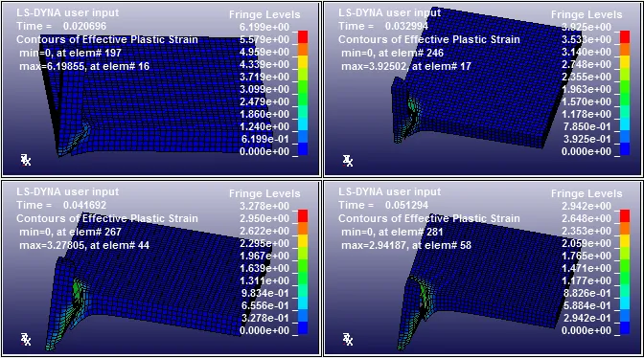Click 'LS-DYNA user input' title in the 0.041692 view
The image size is (644, 358).
coord(68,191)
